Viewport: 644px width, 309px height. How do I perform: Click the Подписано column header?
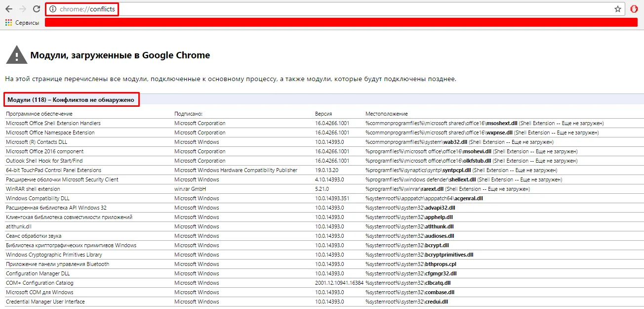tap(189, 114)
